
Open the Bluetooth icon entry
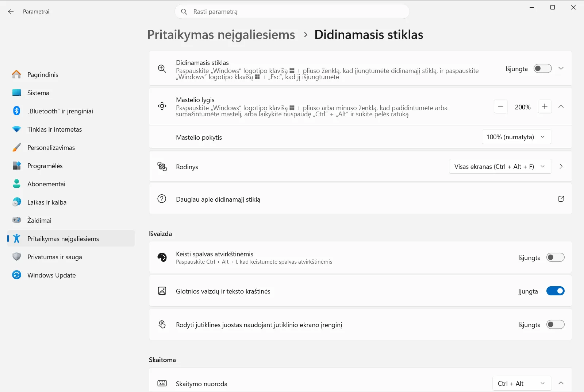17,111
